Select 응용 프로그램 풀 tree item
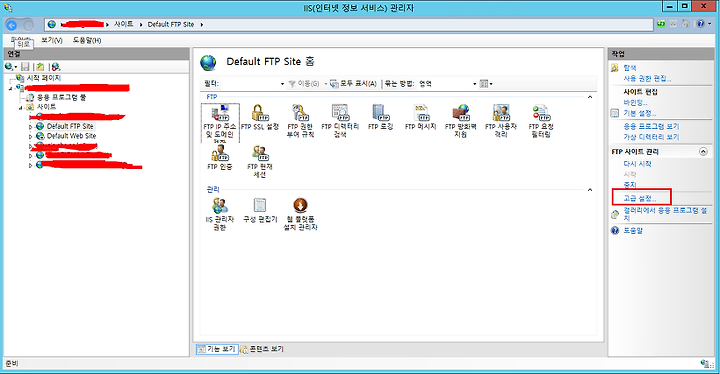Viewport: 720px width, 374px height. (62, 97)
